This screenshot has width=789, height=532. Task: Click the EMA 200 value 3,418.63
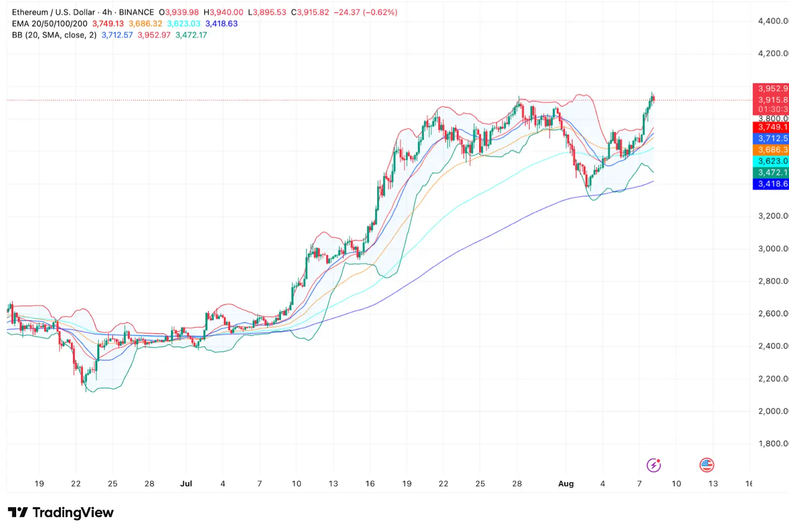pos(221,24)
